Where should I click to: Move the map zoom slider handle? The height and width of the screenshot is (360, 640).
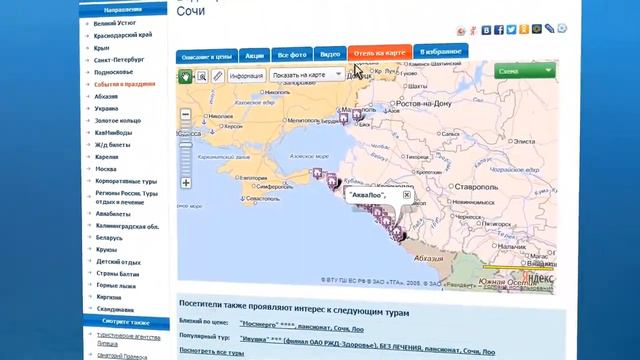click(186, 145)
